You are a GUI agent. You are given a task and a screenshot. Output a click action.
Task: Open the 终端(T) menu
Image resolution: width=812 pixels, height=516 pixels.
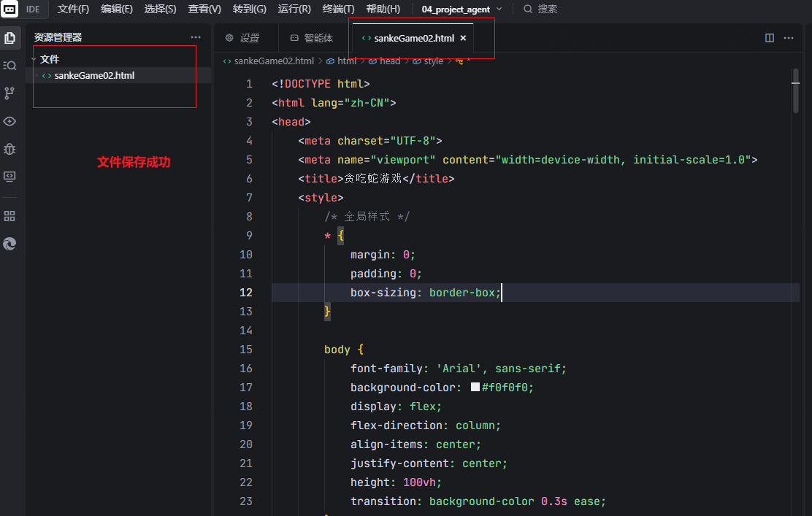pyautogui.click(x=338, y=9)
